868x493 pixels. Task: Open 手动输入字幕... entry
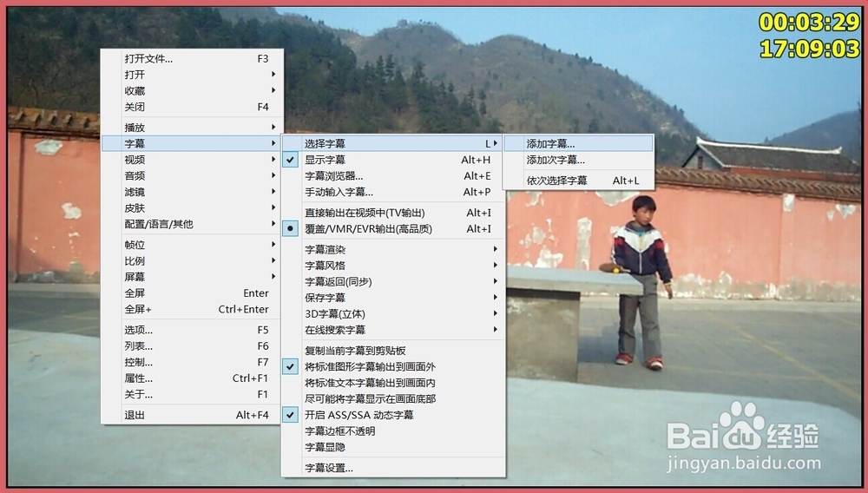pyautogui.click(x=393, y=192)
